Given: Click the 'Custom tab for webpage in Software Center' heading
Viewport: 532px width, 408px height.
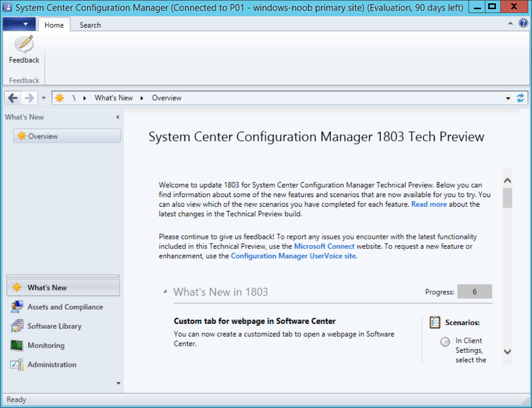Looking at the screenshot, I should (x=254, y=321).
